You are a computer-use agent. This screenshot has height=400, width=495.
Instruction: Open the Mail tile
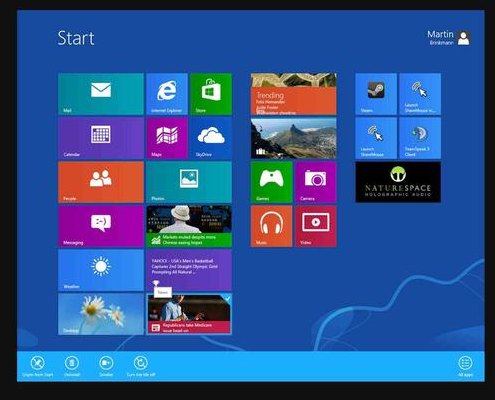[101, 94]
